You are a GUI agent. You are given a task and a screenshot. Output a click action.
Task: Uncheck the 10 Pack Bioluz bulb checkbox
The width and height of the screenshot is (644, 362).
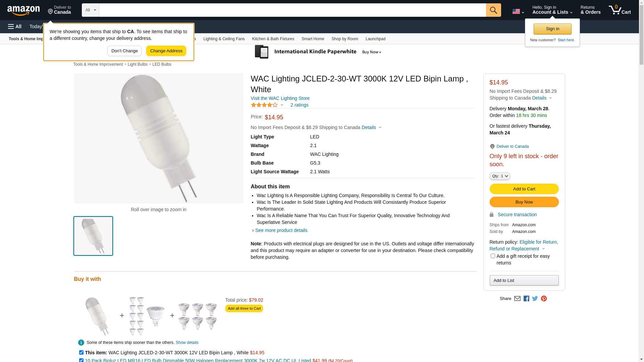pyautogui.click(x=81, y=360)
